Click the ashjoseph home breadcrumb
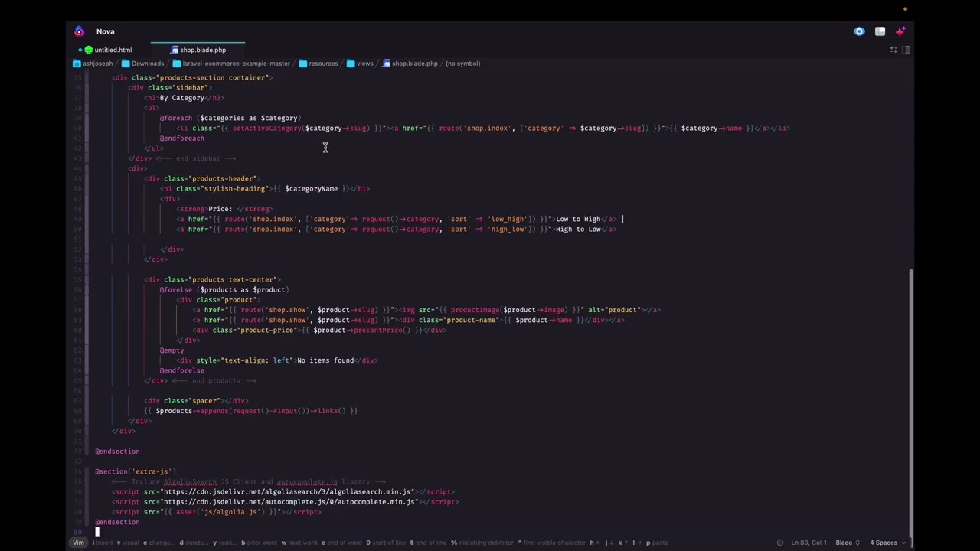The height and width of the screenshot is (551, 980). (x=93, y=64)
